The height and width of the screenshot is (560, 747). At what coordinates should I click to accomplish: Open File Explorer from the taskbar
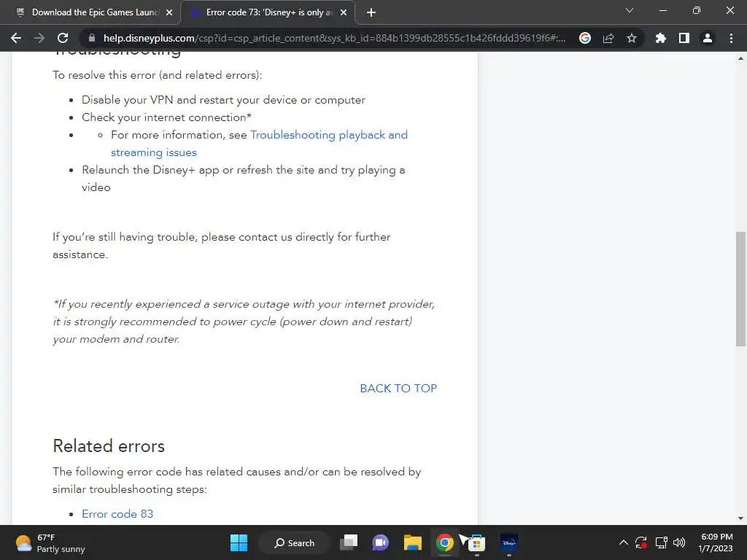pos(413,542)
